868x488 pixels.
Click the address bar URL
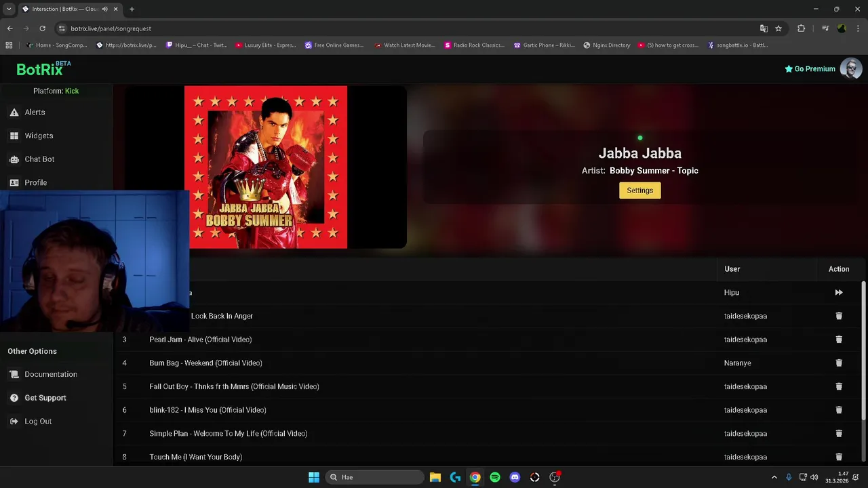click(111, 28)
